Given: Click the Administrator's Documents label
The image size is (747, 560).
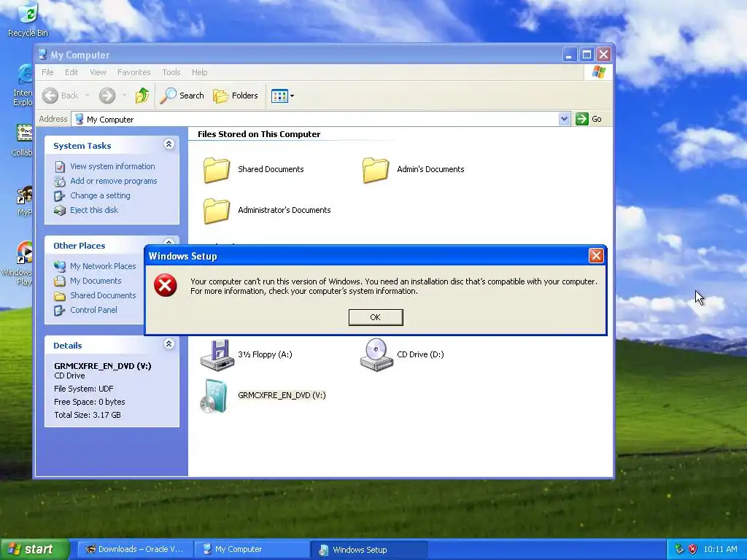Looking at the screenshot, I should (x=285, y=210).
